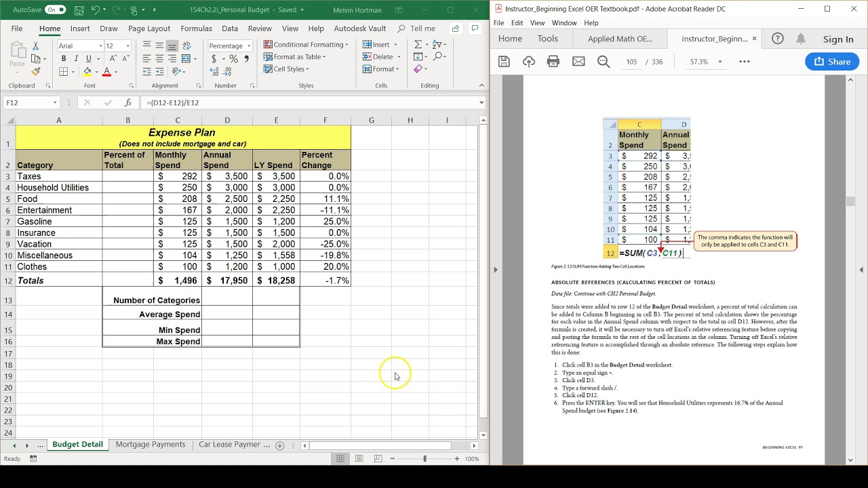Select the Format Painter brush icon
The width and height of the screenshot is (868, 488).
(36, 71)
